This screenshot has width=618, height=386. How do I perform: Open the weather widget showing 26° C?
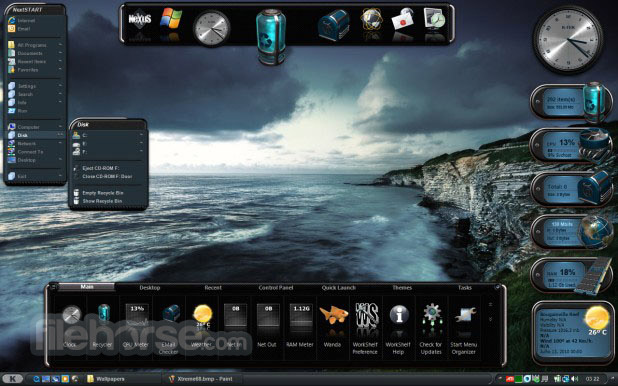572,333
